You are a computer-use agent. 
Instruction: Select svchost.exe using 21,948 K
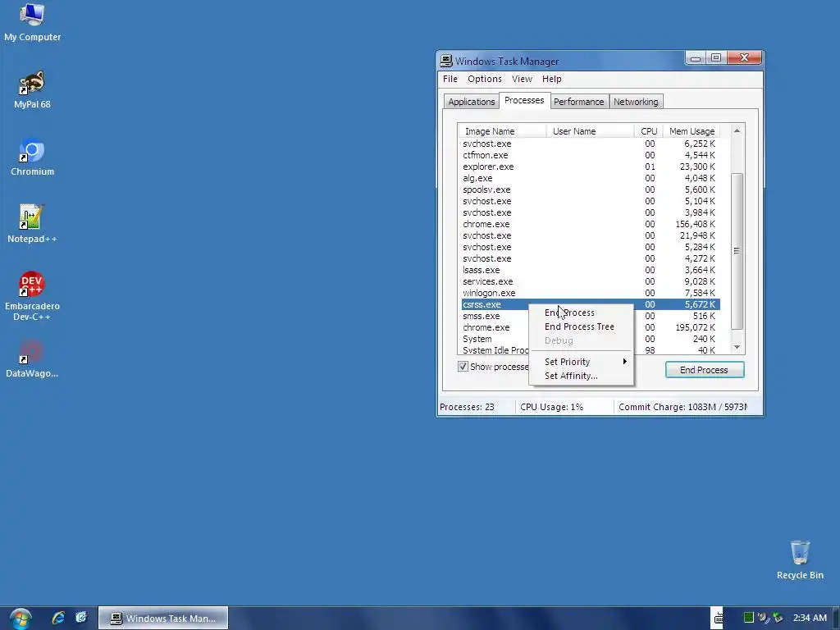click(591, 235)
